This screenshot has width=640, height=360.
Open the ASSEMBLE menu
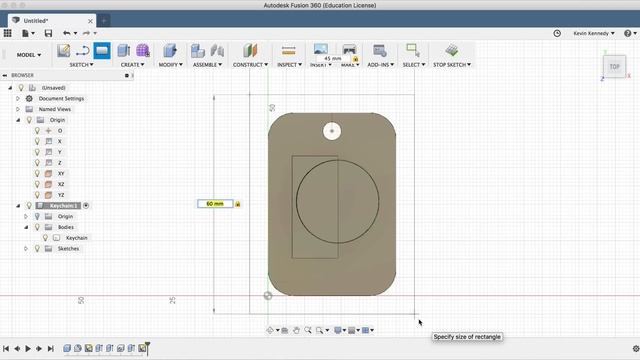coord(207,65)
